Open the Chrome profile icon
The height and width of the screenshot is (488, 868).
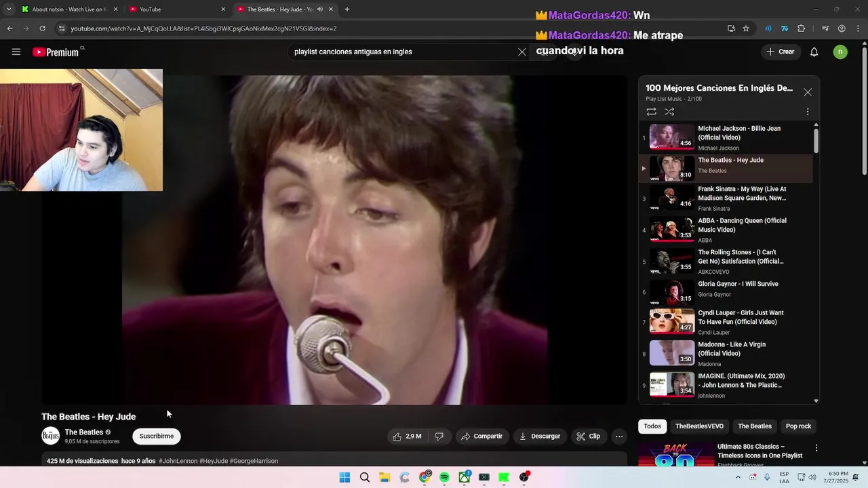click(842, 28)
